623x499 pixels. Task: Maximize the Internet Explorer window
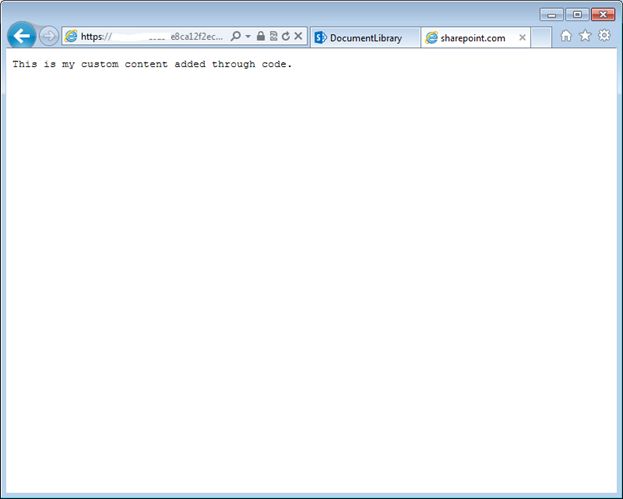pos(577,15)
